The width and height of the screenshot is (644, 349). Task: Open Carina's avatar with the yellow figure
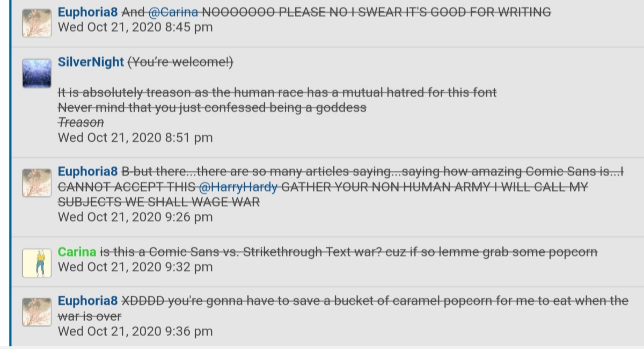coord(36,263)
